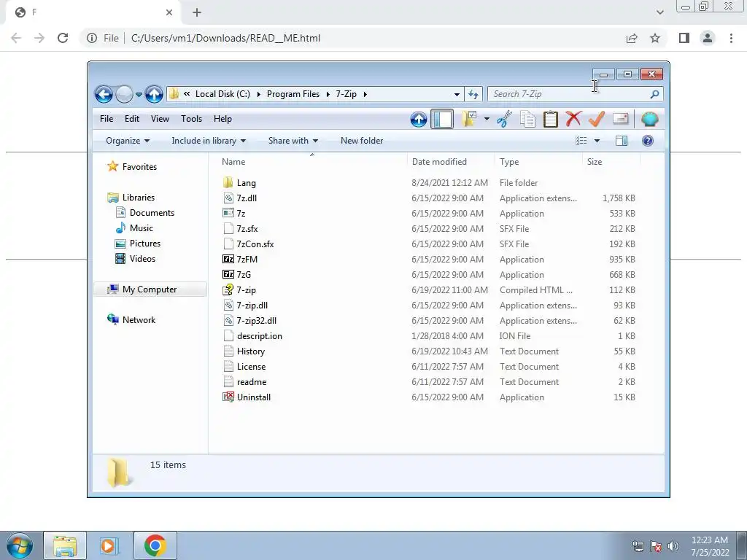
Task: Open the Organize dropdown
Action: tap(128, 141)
